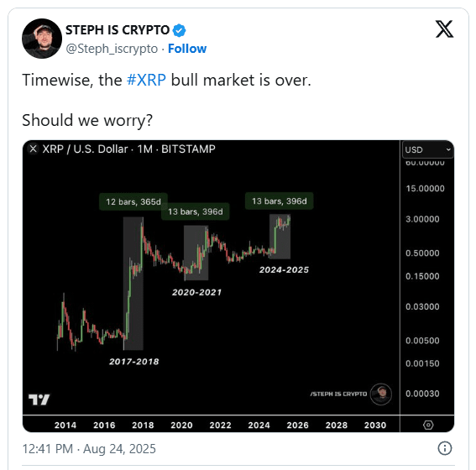The image size is (476, 470).
Task: Click the chart settings hexagon icon
Action: (x=428, y=425)
